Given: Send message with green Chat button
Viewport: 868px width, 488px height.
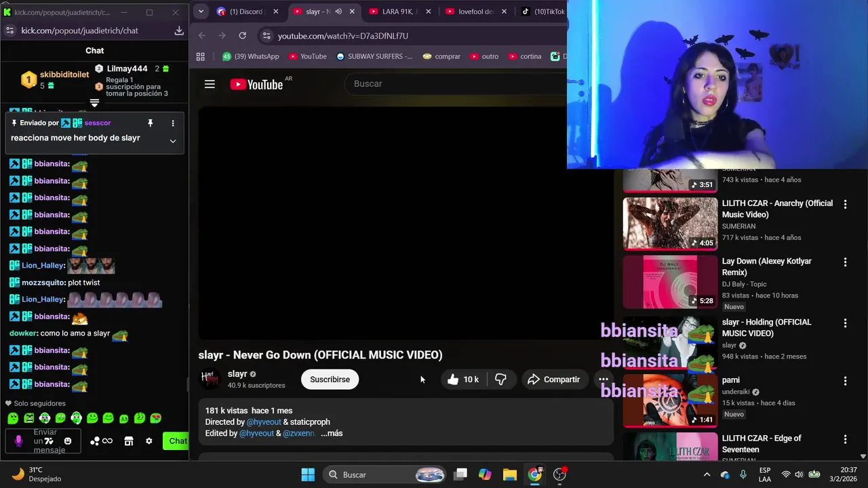Looking at the screenshot, I should point(176,441).
